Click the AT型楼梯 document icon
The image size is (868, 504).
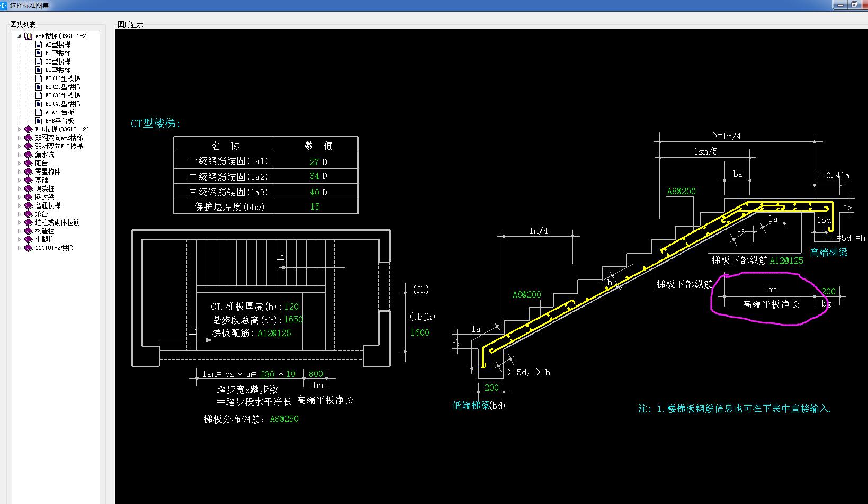pos(39,44)
